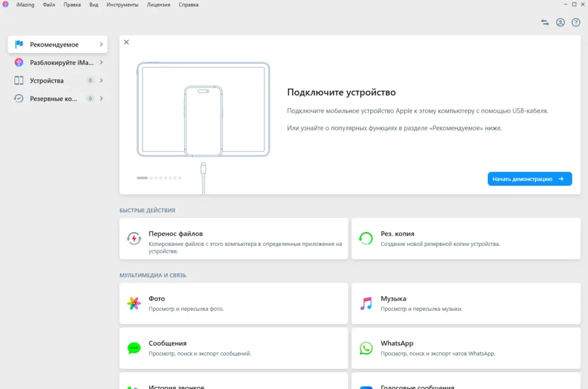The image size is (588, 389).
Task: Click the Сообщения green bubble icon
Action: tap(134, 348)
